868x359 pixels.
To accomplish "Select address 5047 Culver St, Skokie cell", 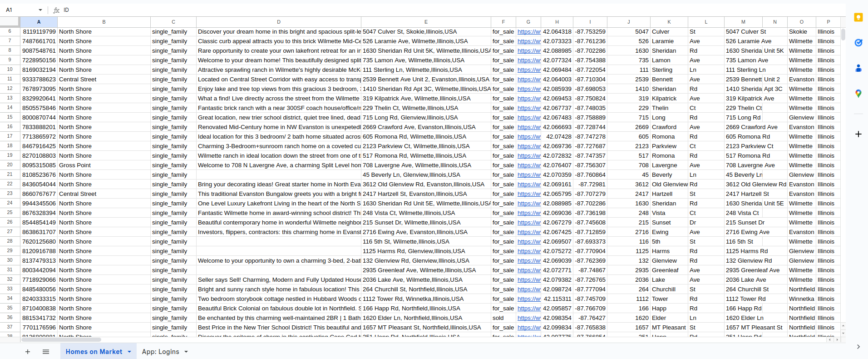I will click(426, 32).
